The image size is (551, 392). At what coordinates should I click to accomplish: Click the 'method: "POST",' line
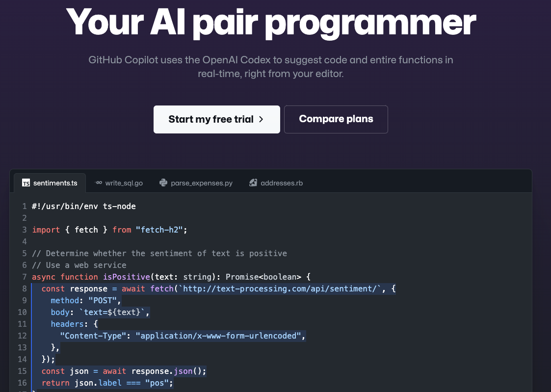click(x=86, y=301)
